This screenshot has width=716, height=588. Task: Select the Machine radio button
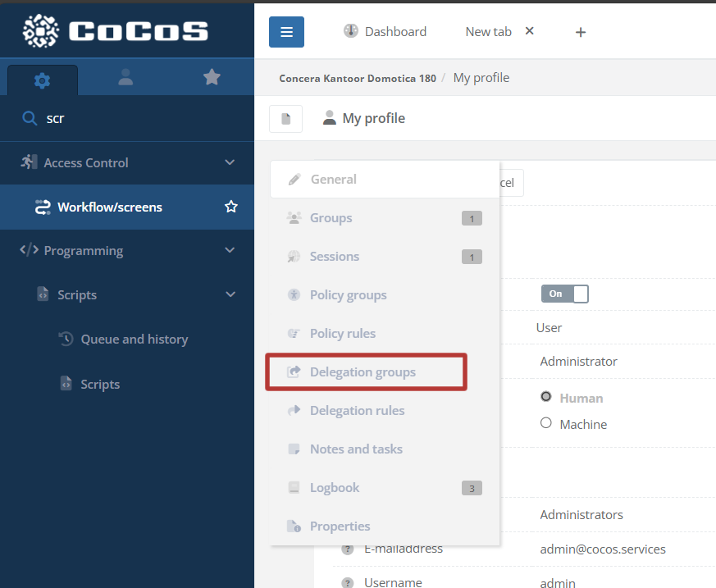(546, 423)
